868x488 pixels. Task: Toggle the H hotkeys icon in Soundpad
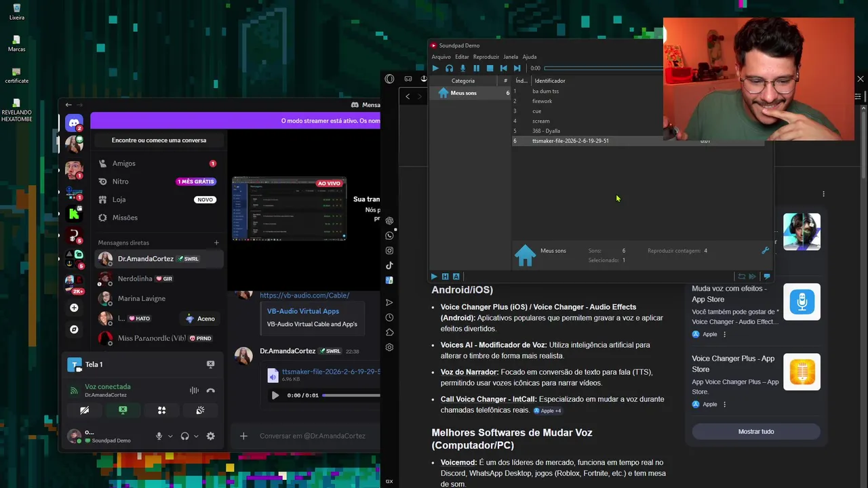[x=445, y=277]
